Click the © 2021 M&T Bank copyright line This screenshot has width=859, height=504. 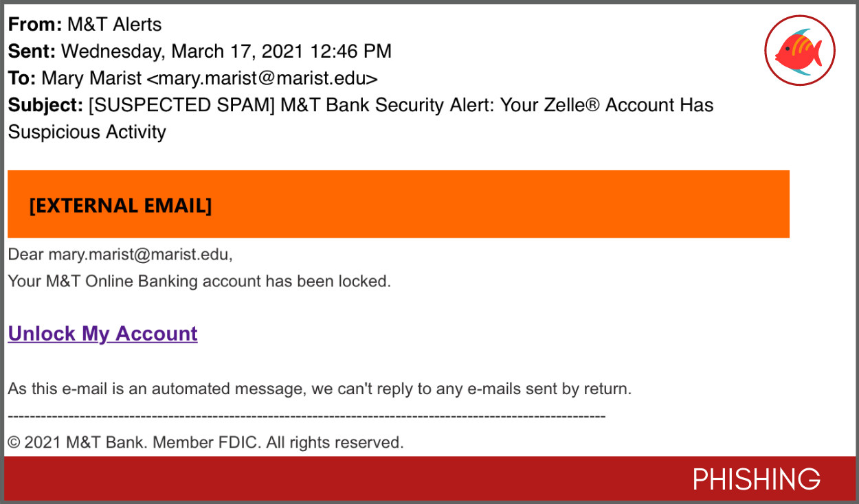click(x=205, y=443)
